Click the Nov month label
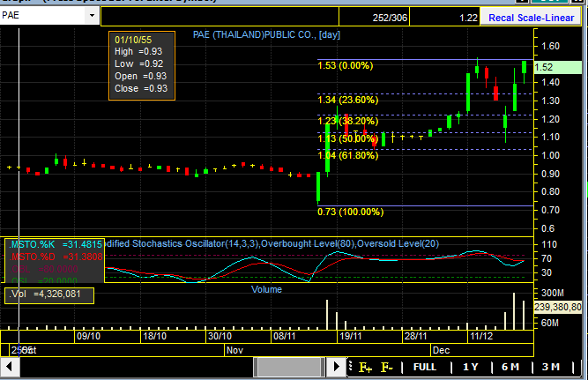This screenshot has height=380, width=588. pos(234,350)
